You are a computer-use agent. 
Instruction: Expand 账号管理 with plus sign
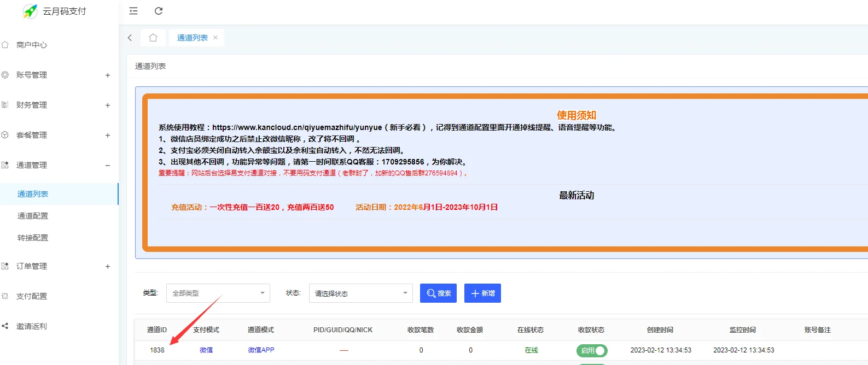[x=108, y=75]
